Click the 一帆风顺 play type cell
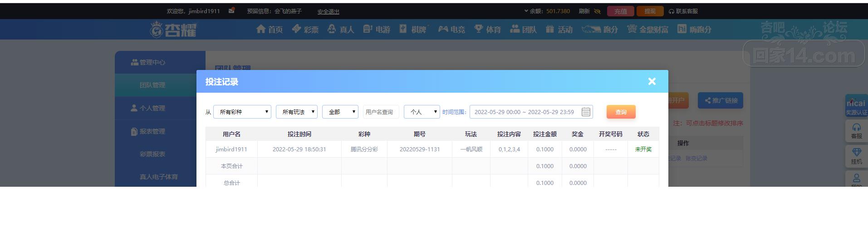This screenshot has width=868, height=249. 471,149
